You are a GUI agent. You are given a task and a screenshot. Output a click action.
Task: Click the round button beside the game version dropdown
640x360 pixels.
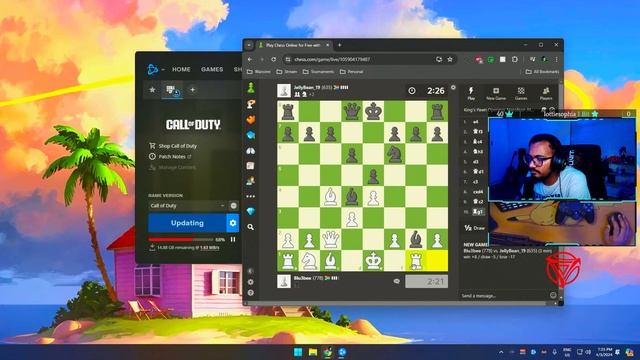click(x=233, y=206)
